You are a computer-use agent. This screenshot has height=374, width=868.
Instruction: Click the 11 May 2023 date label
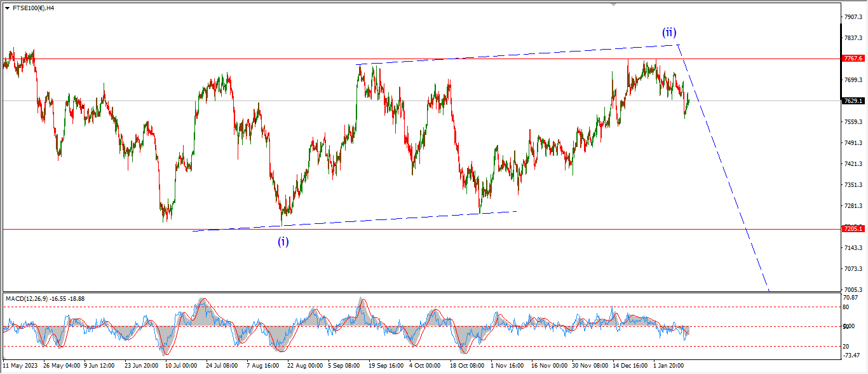[18, 366]
